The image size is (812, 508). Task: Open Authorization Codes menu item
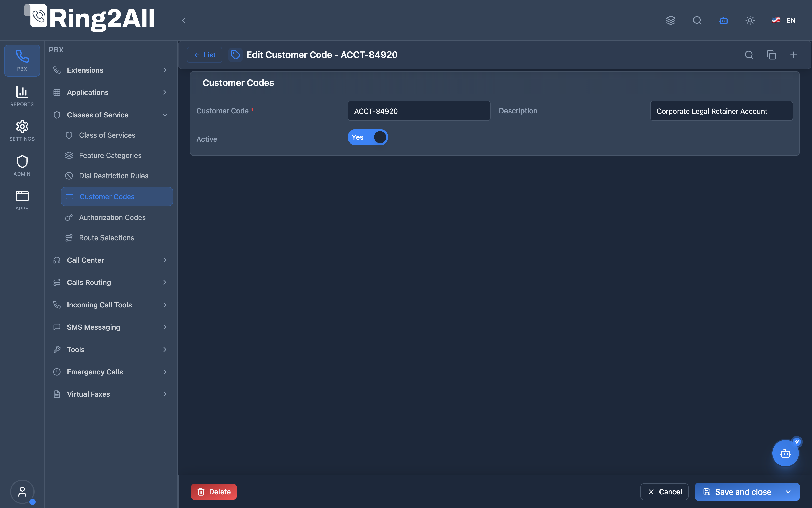point(117,217)
